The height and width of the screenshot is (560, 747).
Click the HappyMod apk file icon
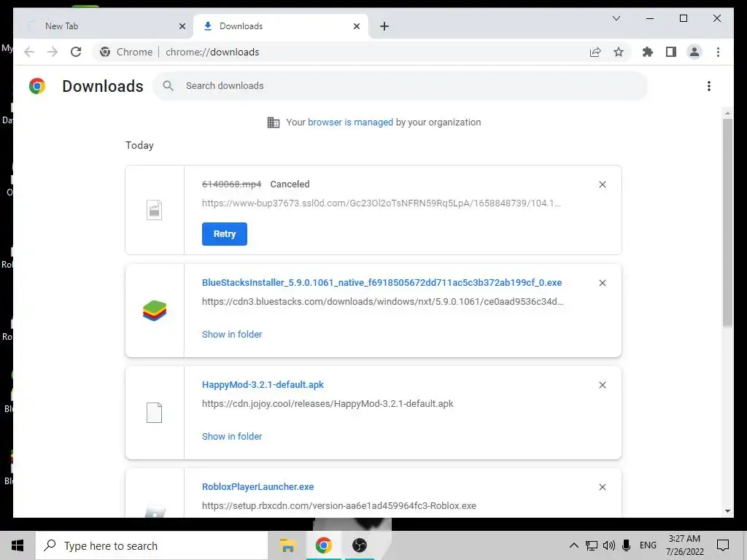coord(155,413)
